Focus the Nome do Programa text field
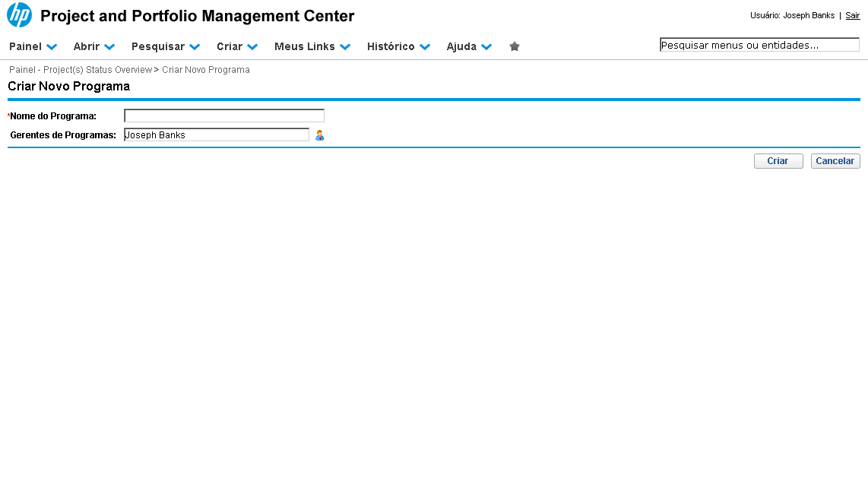The image size is (868, 503). tap(224, 115)
